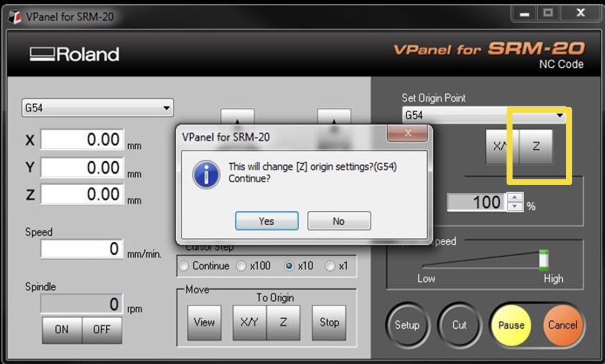Click the 'Set Origin Point' label
The height and width of the screenshot is (364, 605).
(433, 98)
